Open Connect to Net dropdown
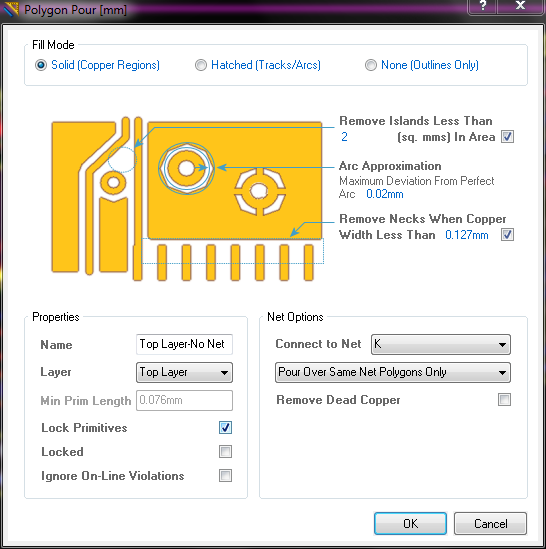The width and height of the screenshot is (546, 549). (441, 345)
